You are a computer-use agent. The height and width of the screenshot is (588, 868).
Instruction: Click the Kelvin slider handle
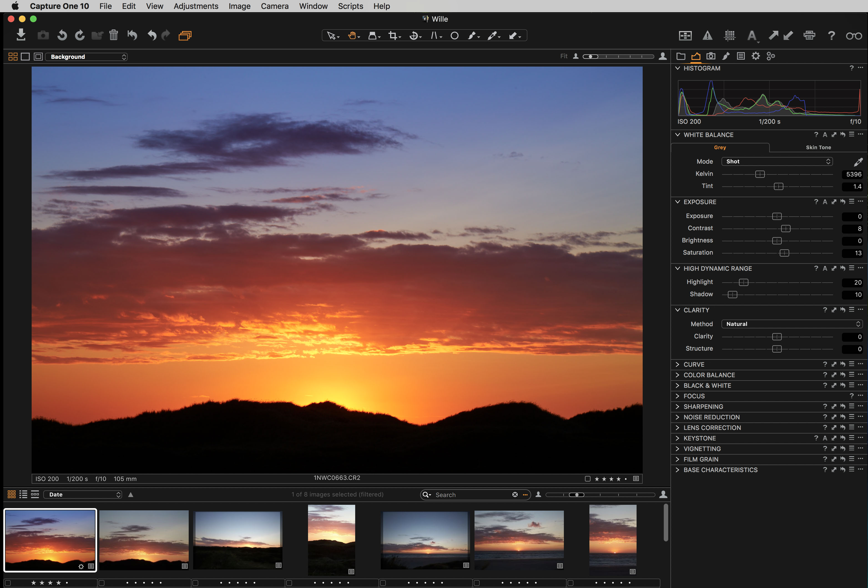[x=760, y=174]
